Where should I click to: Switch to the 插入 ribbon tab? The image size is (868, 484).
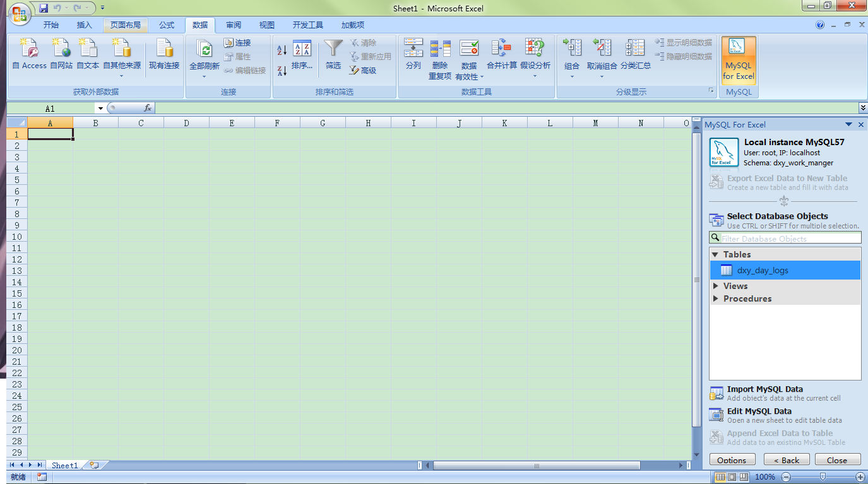[85, 25]
